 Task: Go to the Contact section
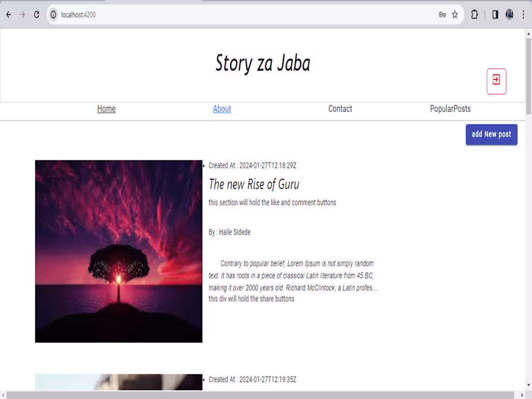pyautogui.click(x=340, y=109)
